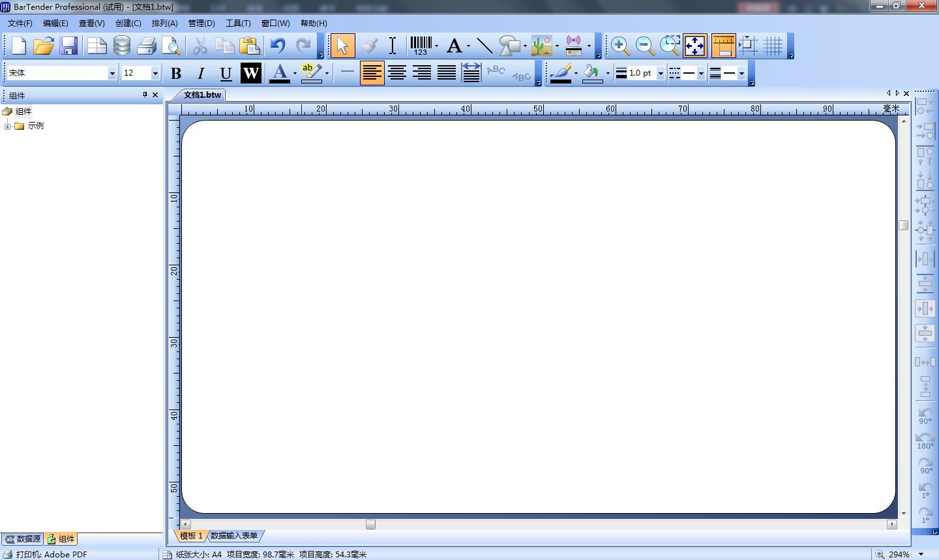Print the label using printer icon
This screenshot has width=939, height=560.
(x=147, y=46)
